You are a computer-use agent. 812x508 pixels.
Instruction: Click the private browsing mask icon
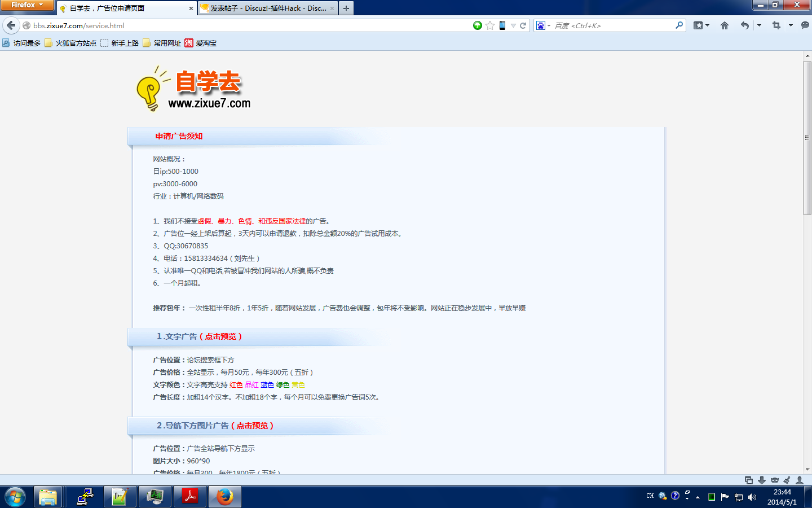pos(775,480)
